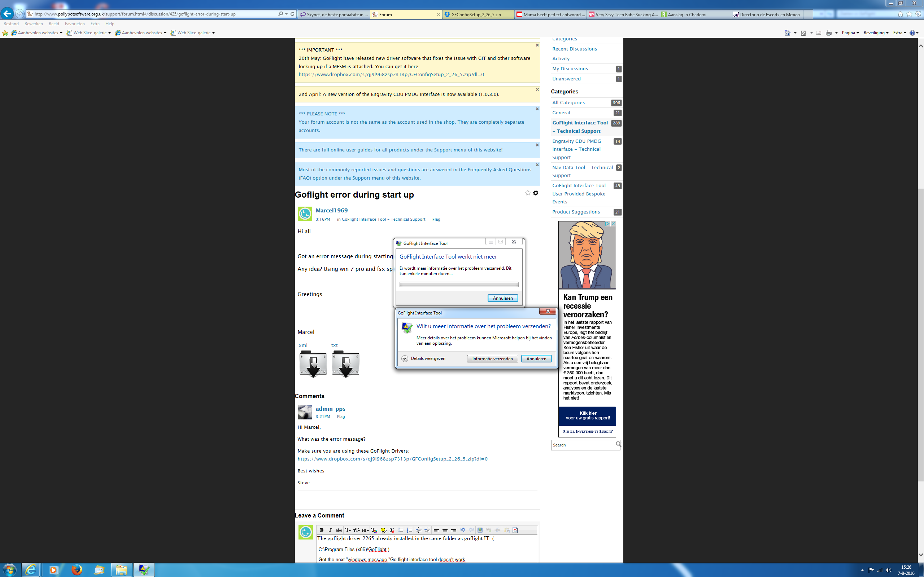
Task: Insert image into the comment
Action: point(480,530)
